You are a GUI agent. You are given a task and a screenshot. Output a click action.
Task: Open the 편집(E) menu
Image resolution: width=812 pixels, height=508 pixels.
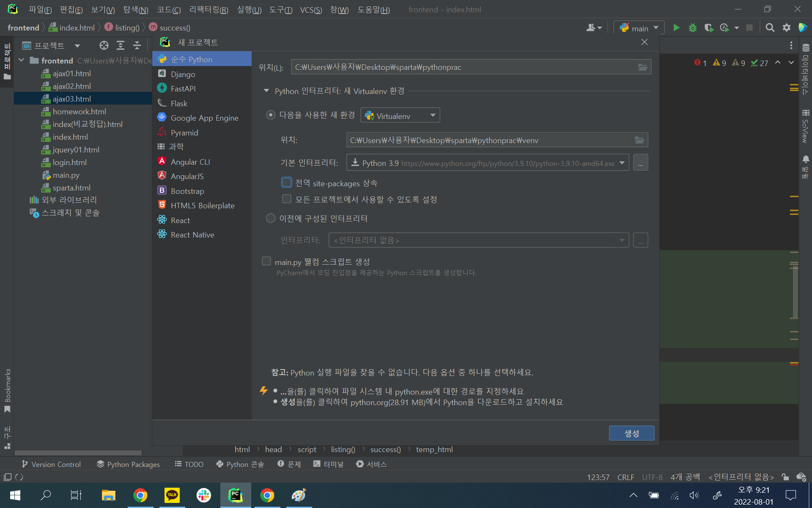click(x=71, y=9)
